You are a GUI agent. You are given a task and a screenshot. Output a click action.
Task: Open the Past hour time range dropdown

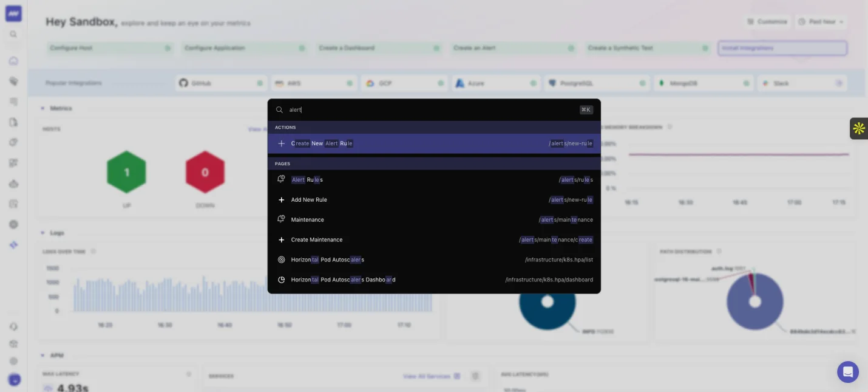pyautogui.click(x=821, y=22)
